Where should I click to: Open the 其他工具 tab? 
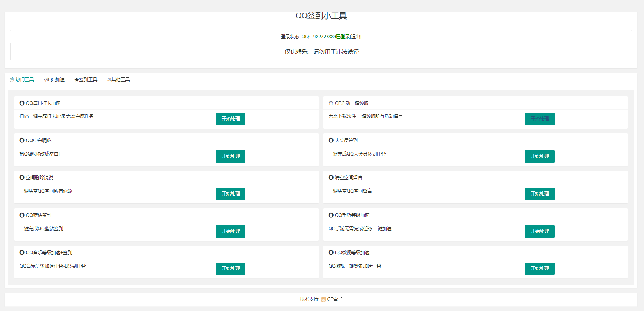pos(119,80)
